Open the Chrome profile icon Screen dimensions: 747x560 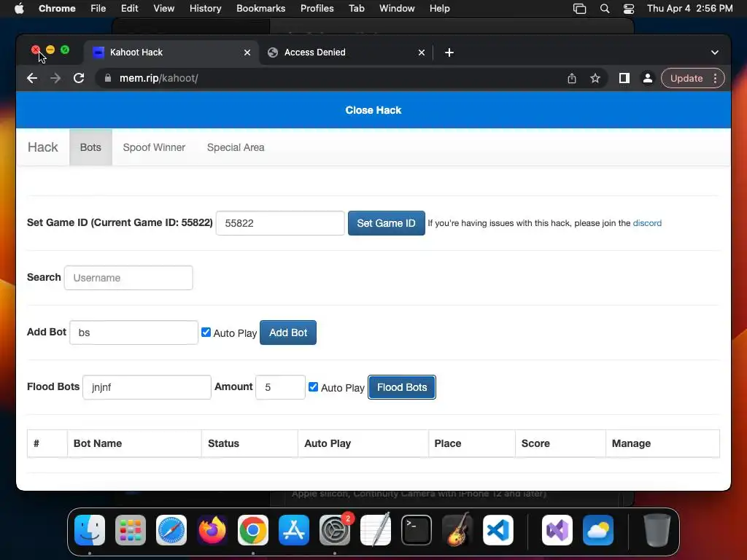click(x=648, y=78)
